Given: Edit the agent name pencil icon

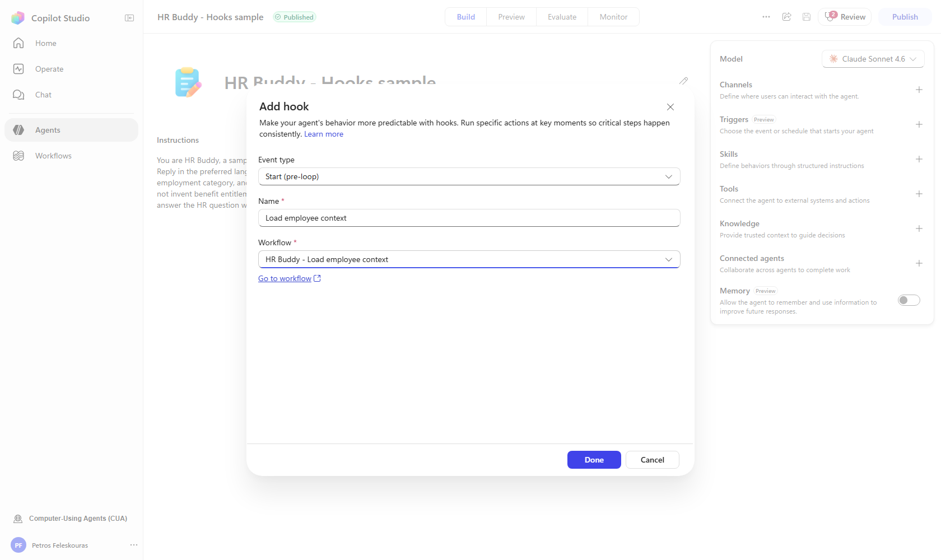Looking at the screenshot, I should pos(683,81).
